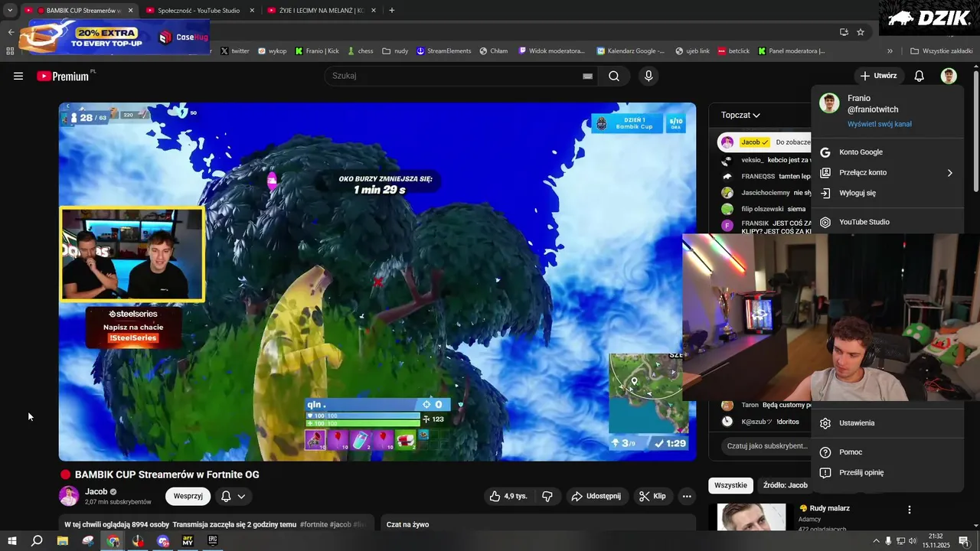Click taskbar volume speaker icon
Image resolution: width=980 pixels, height=551 pixels.
point(914,541)
